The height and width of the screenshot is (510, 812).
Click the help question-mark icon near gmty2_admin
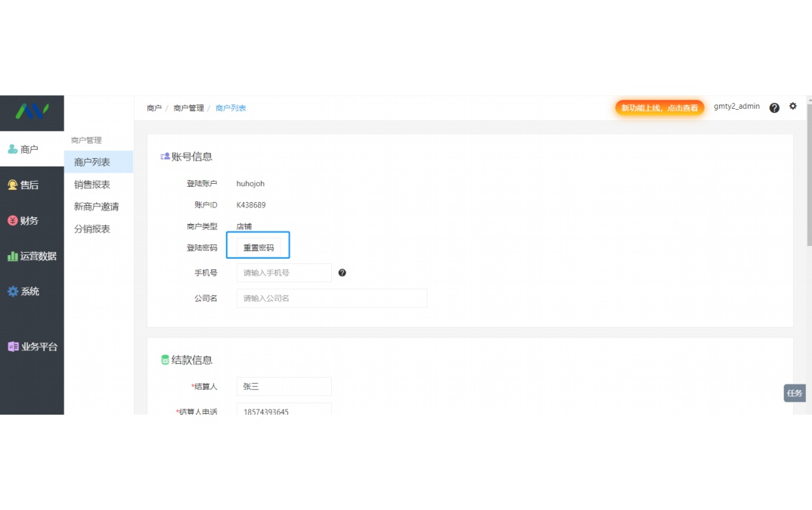coord(774,107)
